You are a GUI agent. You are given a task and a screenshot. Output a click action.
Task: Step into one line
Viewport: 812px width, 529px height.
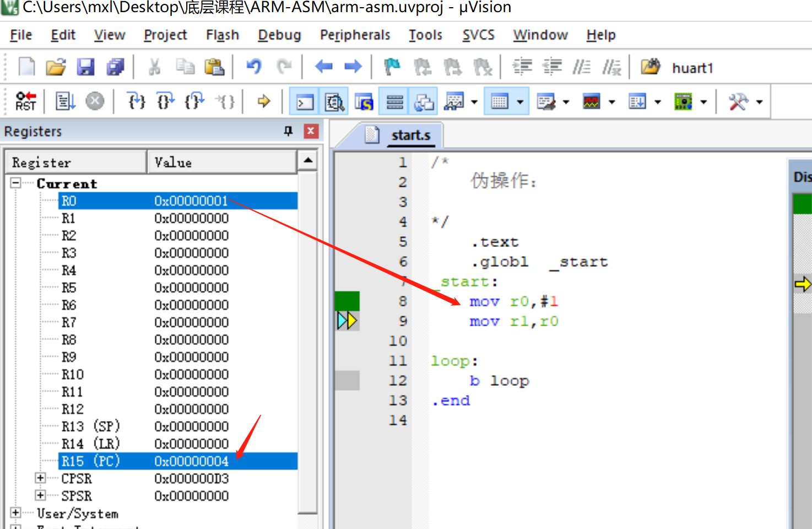point(136,101)
